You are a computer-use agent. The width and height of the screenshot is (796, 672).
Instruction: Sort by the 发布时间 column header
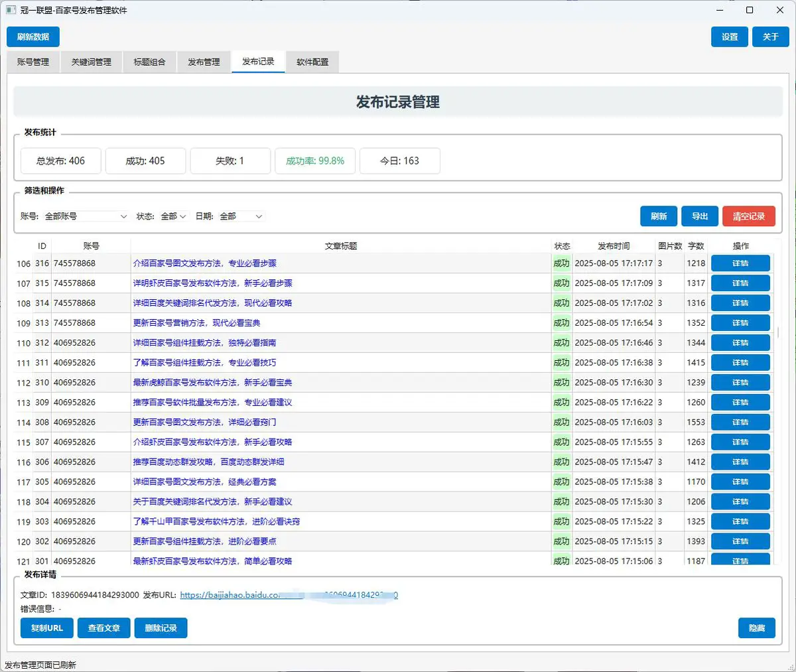614,246
